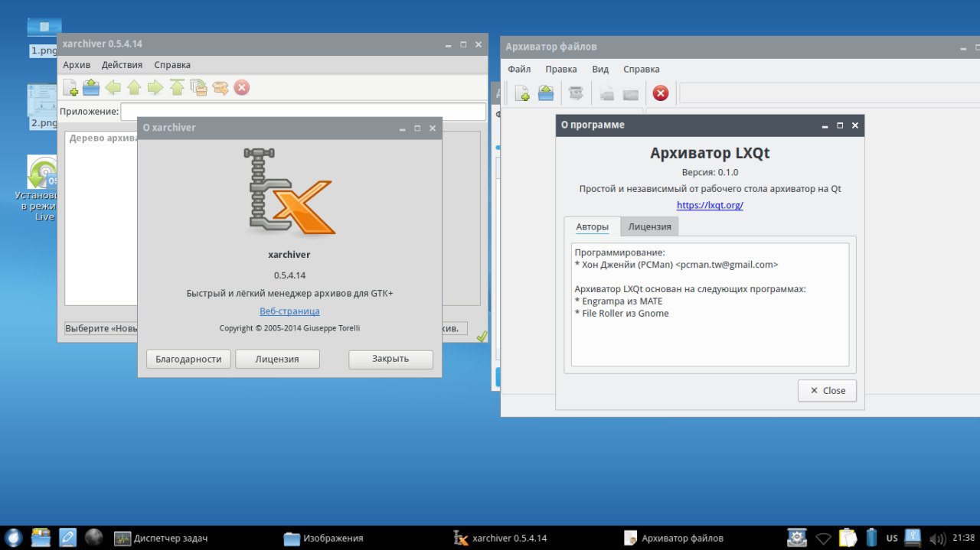Click the green back arrow in xarchiver
This screenshot has height=550, width=980.
(x=113, y=87)
